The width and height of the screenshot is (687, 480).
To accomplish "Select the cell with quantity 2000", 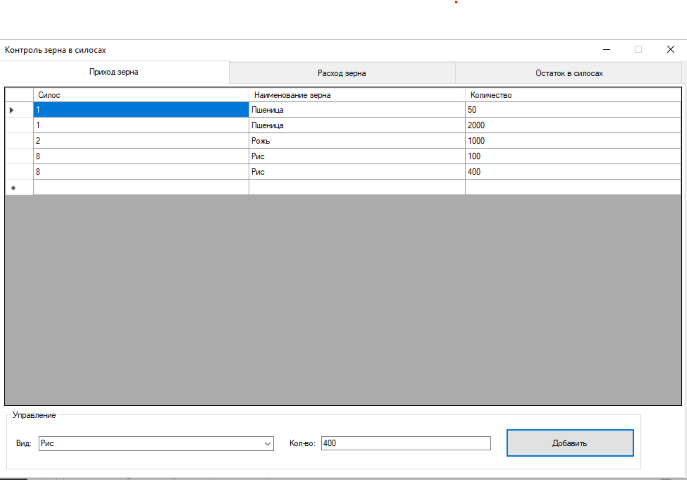I will point(572,126).
